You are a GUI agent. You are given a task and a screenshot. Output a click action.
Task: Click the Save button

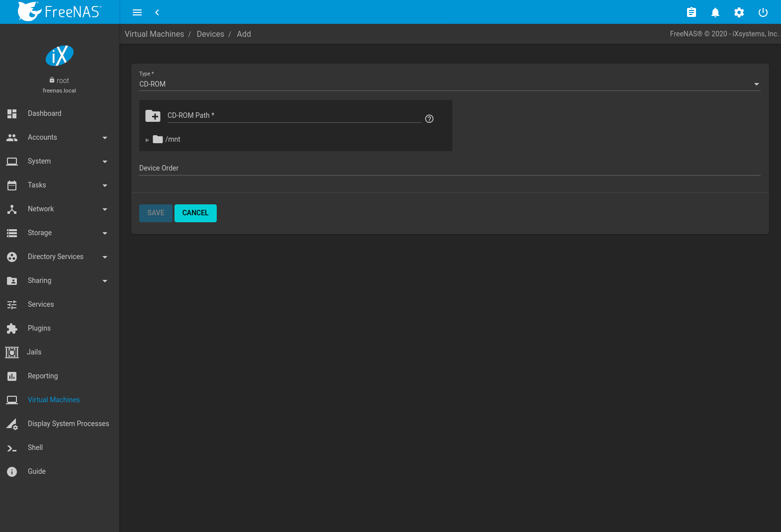156,213
